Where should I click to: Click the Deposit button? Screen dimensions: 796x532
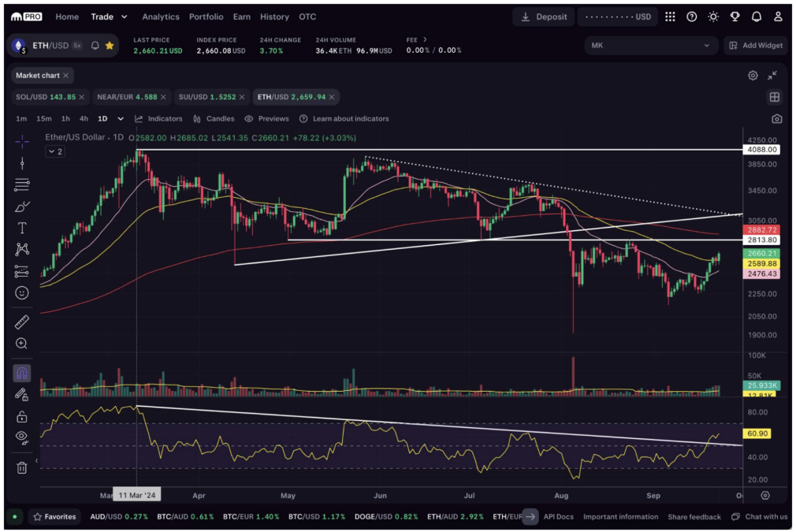tap(543, 17)
